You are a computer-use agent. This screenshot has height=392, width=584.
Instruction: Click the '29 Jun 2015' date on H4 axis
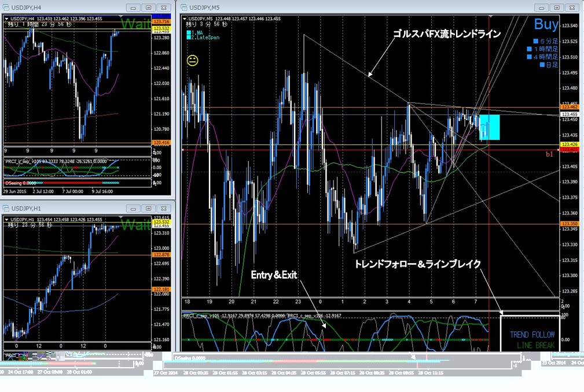click(14, 191)
